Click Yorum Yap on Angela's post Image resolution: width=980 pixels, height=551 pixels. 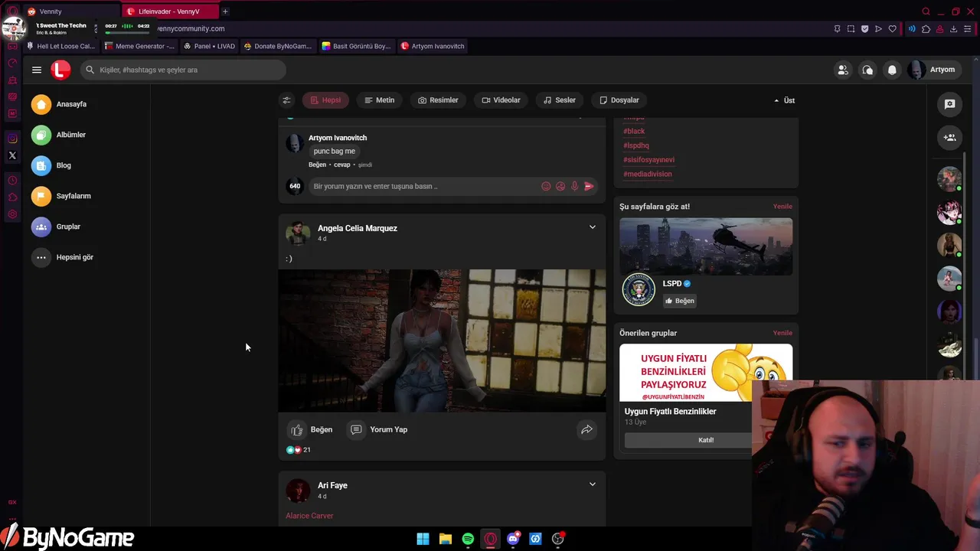coord(379,429)
